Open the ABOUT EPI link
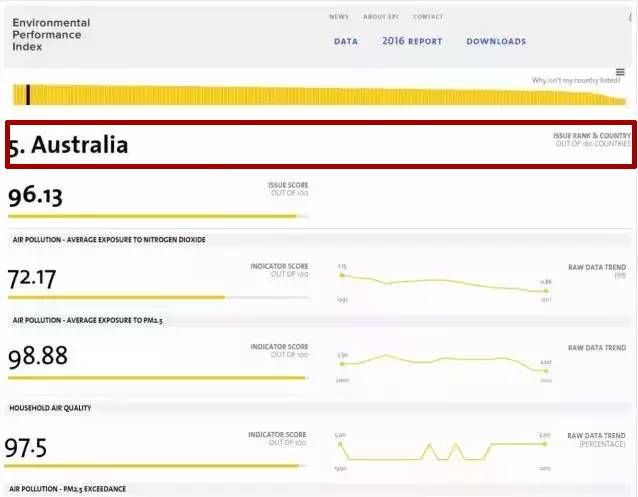Viewport: 638px width, 497px height. click(381, 17)
